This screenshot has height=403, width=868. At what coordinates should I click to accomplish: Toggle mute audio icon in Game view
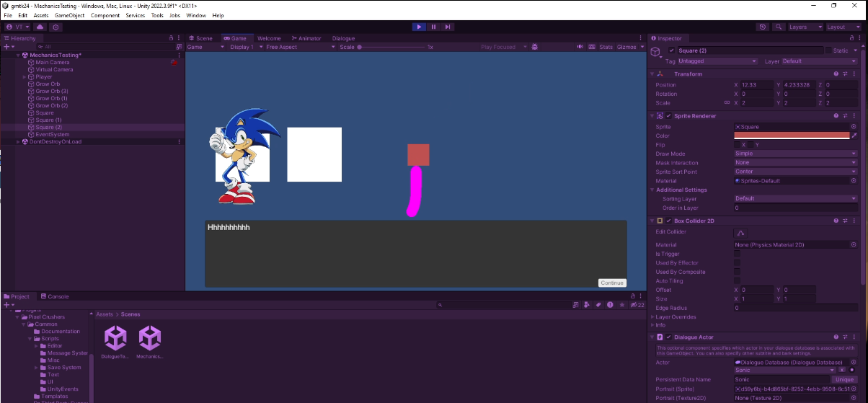pyautogui.click(x=580, y=47)
